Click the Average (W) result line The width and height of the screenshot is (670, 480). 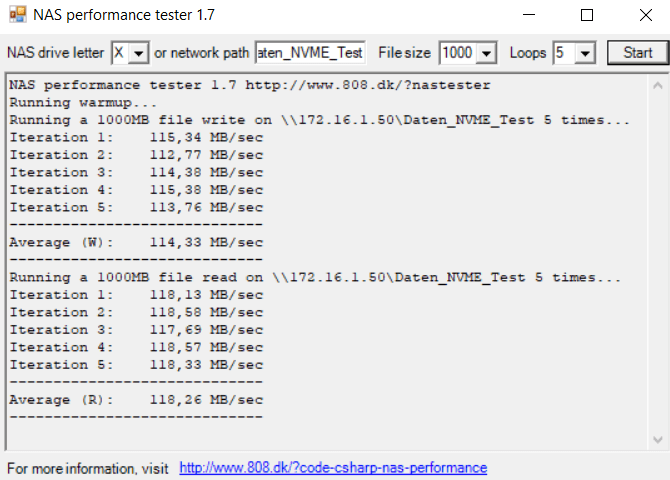[136, 242]
